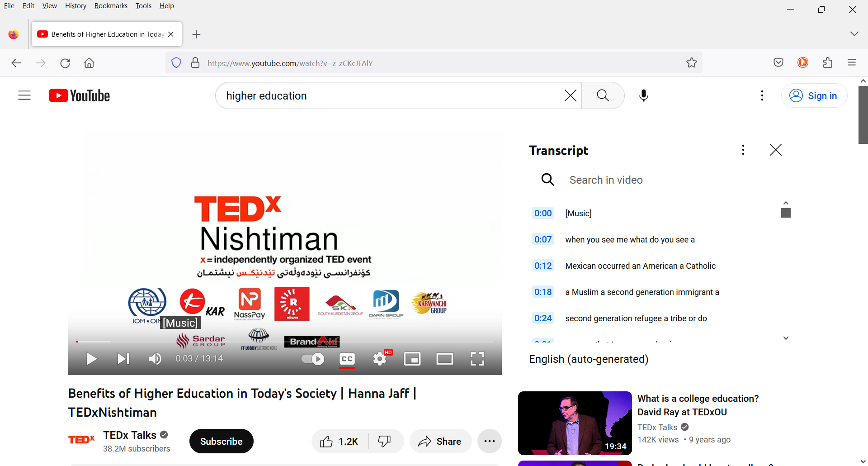Open the Firefox list-all-tabs dropdown

pyautogui.click(x=854, y=33)
